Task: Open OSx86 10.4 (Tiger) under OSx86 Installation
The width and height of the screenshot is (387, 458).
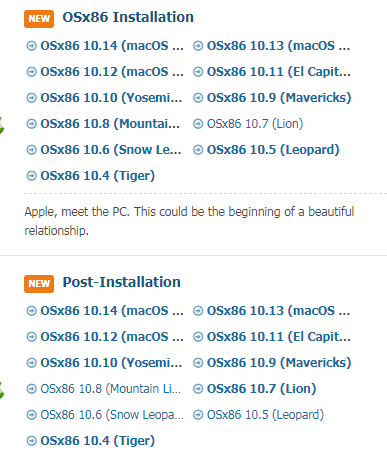Action: pyautogui.click(x=98, y=176)
